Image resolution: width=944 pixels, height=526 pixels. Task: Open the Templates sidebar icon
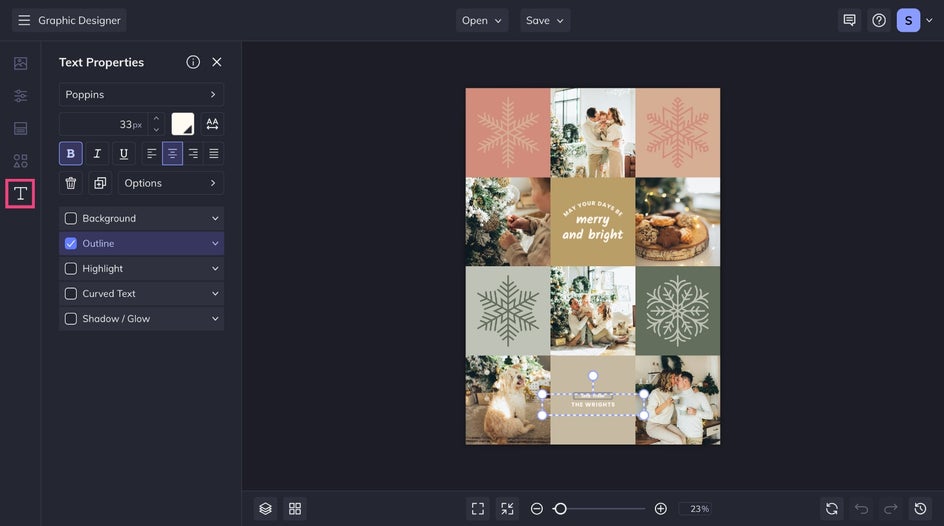20,128
